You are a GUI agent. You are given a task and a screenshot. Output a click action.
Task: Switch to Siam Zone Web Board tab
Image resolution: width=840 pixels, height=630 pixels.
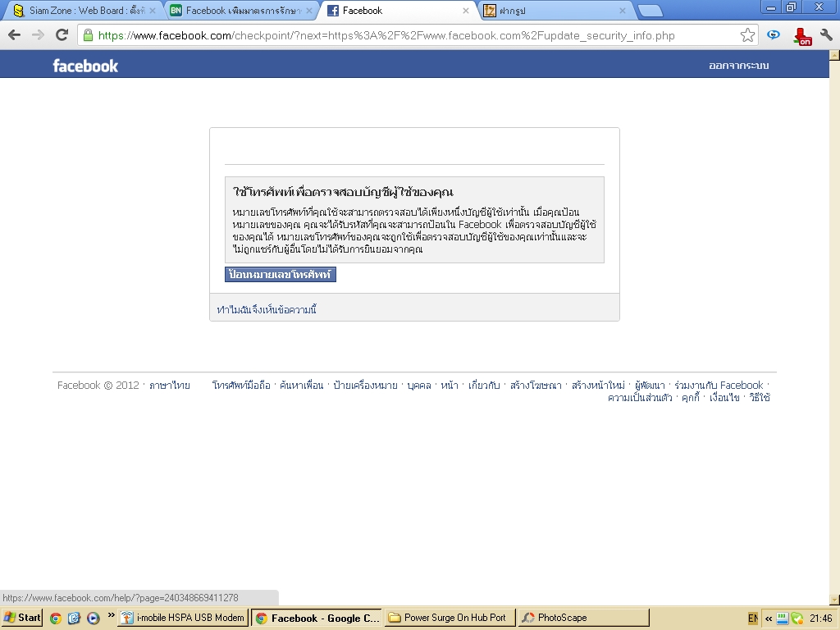pyautogui.click(x=79, y=11)
